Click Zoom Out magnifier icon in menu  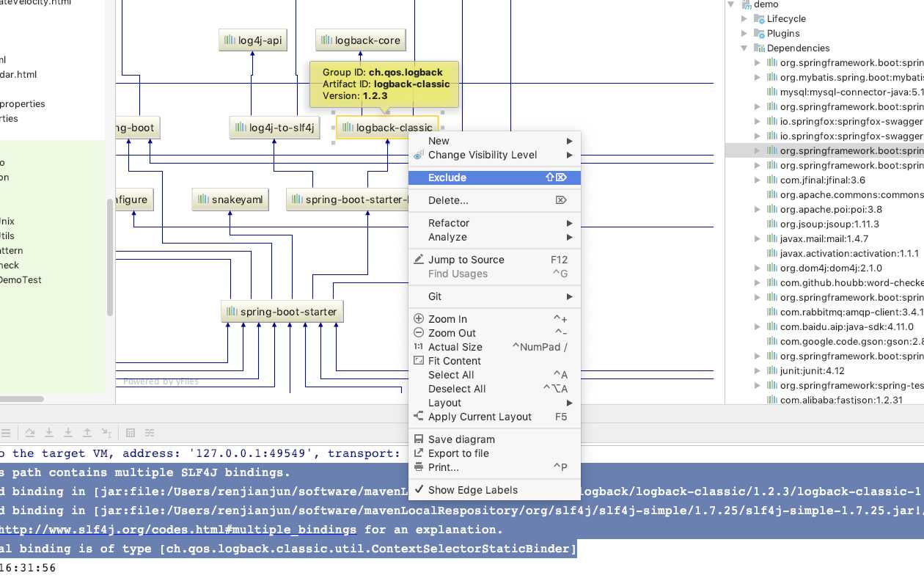click(419, 333)
